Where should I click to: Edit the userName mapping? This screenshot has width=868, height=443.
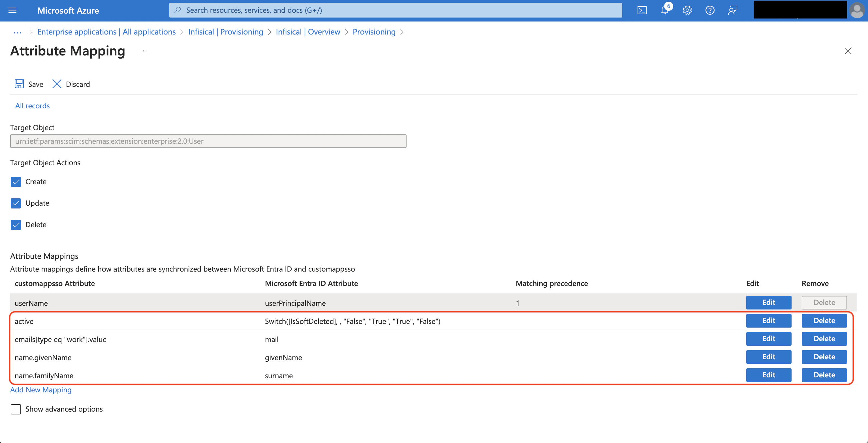click(769, 303)
